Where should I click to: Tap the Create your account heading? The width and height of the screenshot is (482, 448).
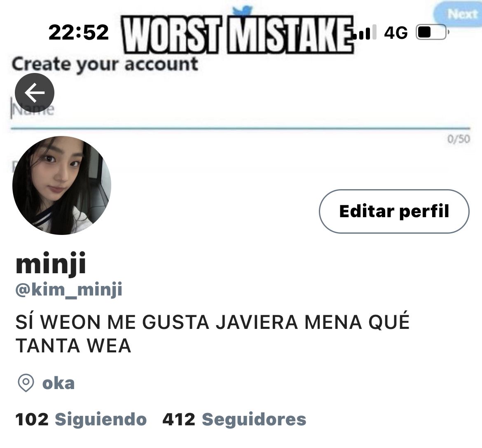(105, 65)
